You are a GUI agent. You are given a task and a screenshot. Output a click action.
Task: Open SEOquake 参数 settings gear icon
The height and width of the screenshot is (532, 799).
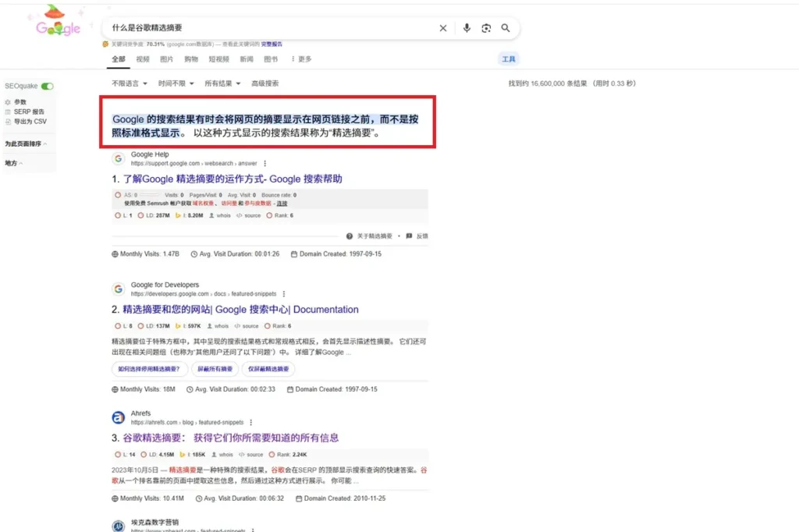coord(7,101)
